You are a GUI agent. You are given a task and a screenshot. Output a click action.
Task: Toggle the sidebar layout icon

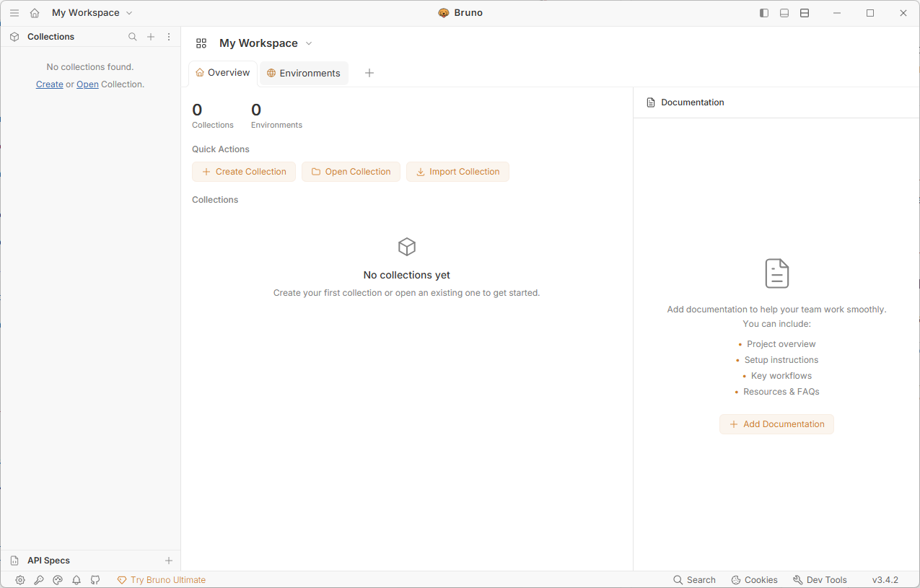click(764, 13)
